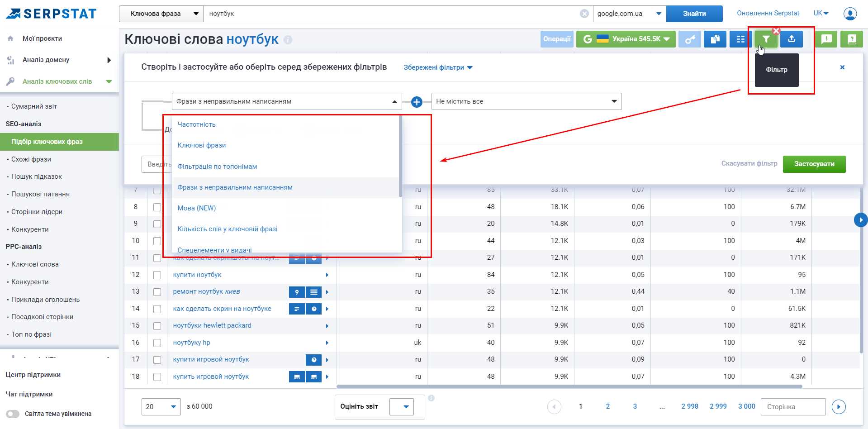868x429 pixels.
Task: Open the rows per page dropdown showing 20
Action: coord(161,407)
